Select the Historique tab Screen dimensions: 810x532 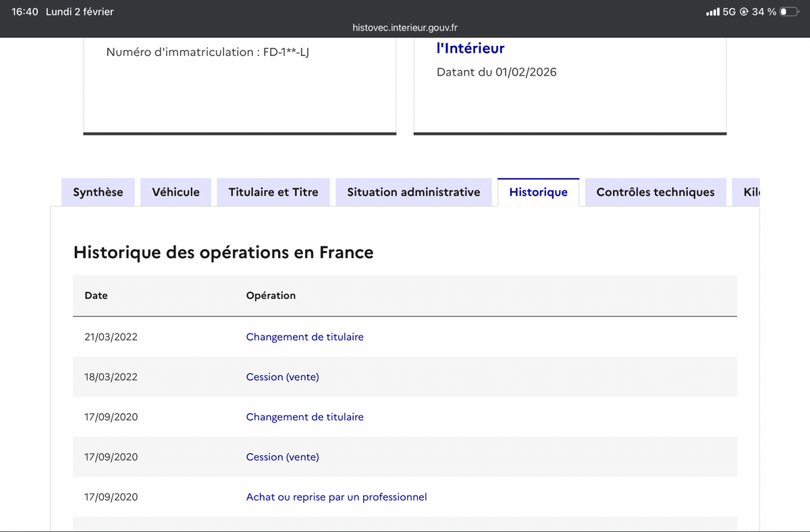click(x=539, y=192)
